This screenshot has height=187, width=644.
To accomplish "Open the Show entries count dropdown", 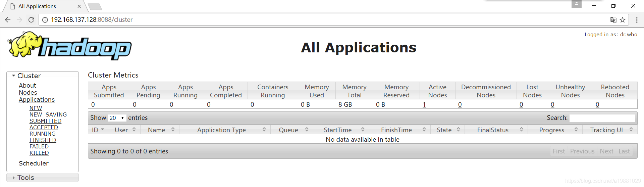I will pos(117,118).
